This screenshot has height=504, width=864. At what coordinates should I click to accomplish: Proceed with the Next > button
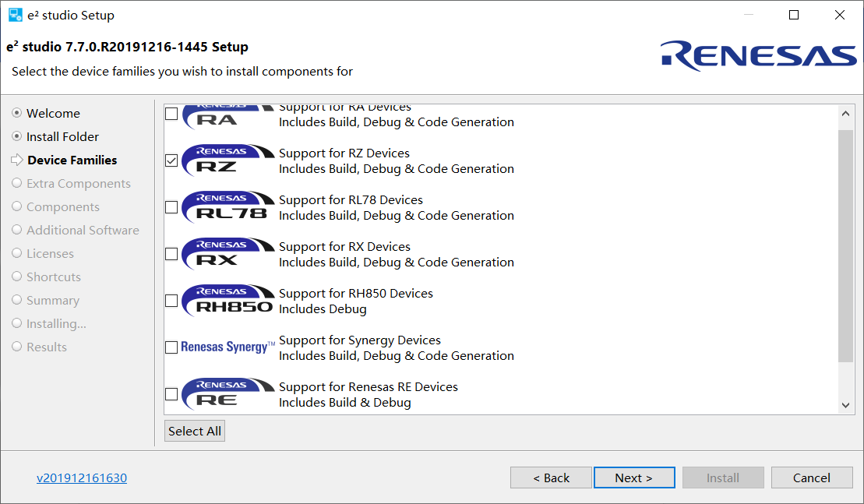pos(633,478)
